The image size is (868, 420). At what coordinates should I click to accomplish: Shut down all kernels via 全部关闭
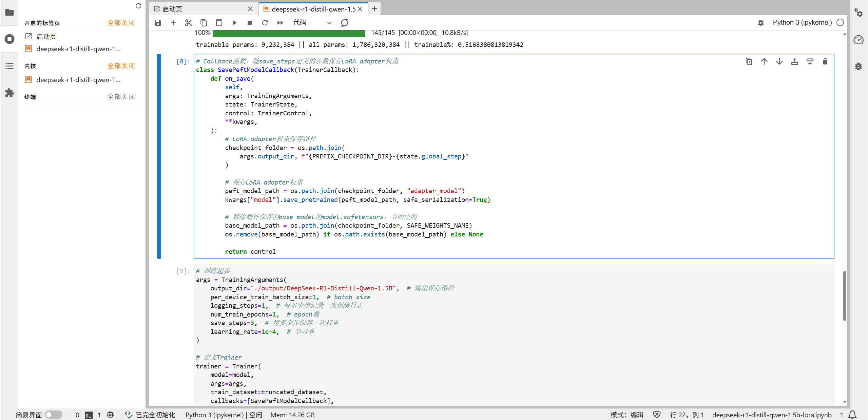coord(121,66)
